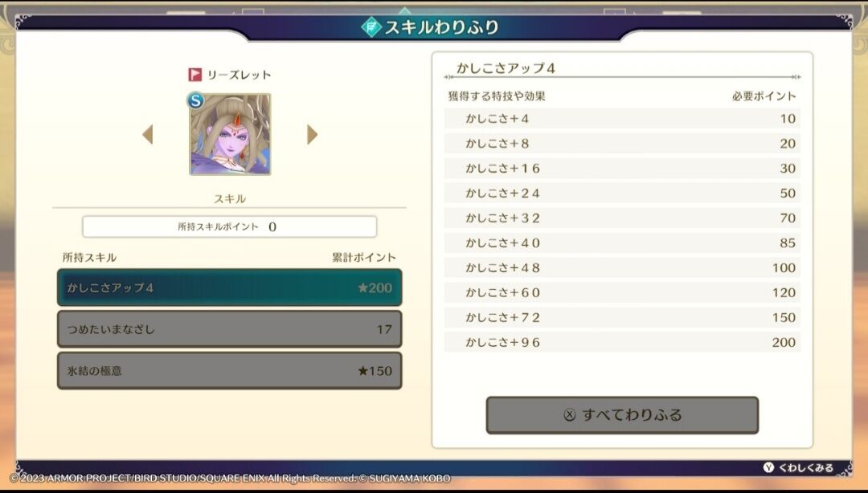Click the かしこさ+96 effect row
Viewport: 868px width, 493px height.
coord(622,343)
